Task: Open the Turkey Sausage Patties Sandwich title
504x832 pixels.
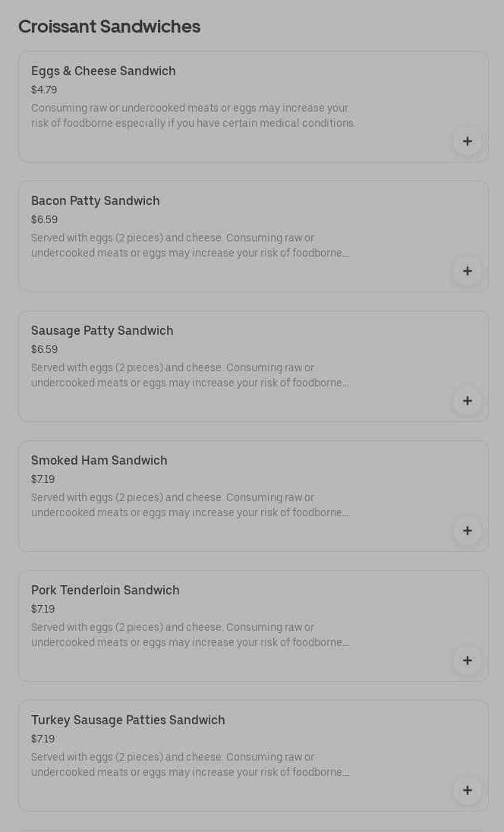Action: tap(128, 720)
